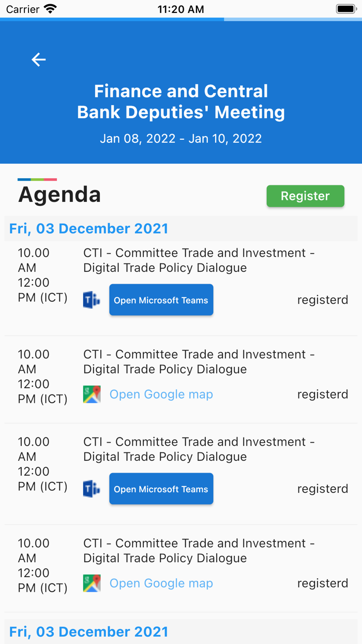
Task: Follow the Open Google map link in second item
Action: coord(161,394)
